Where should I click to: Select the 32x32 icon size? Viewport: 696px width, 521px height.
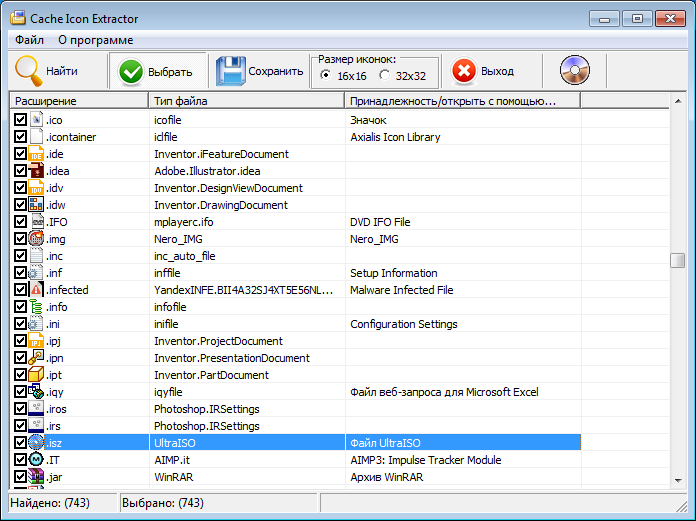403,76
